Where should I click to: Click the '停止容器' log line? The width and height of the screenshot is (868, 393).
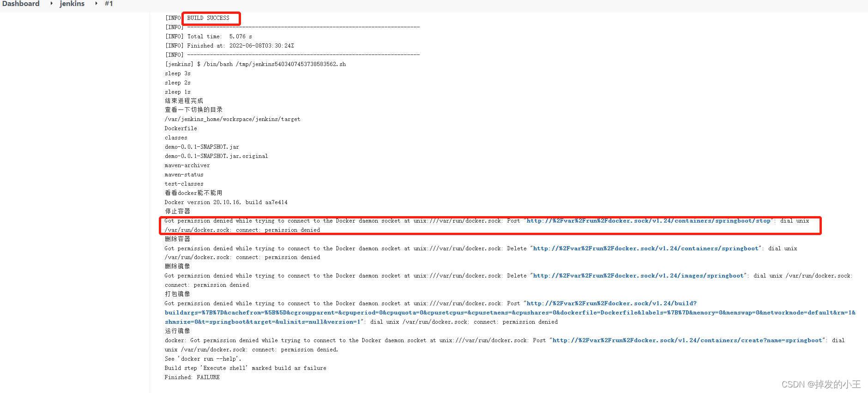tap(177, 211)
